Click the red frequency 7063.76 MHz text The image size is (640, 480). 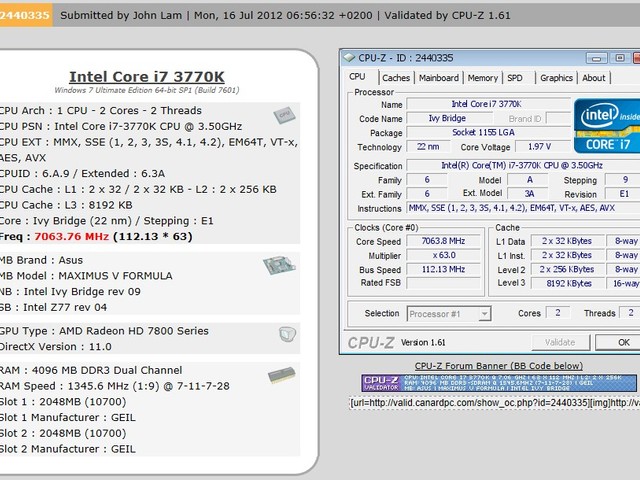click(71, 237)
